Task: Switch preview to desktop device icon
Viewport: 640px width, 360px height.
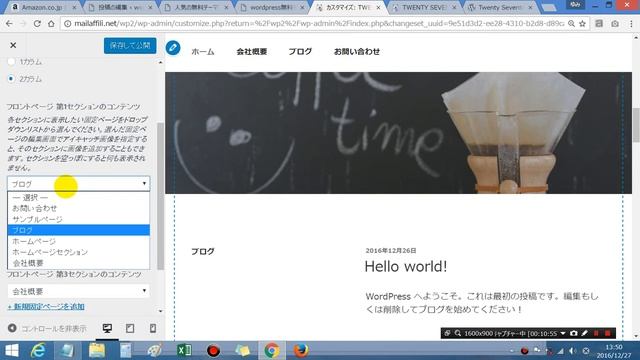Action: tap(107, 328)
